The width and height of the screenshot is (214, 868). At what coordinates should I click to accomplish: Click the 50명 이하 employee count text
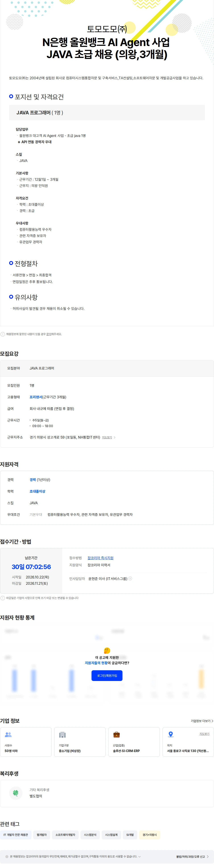(x=11, y=751)
